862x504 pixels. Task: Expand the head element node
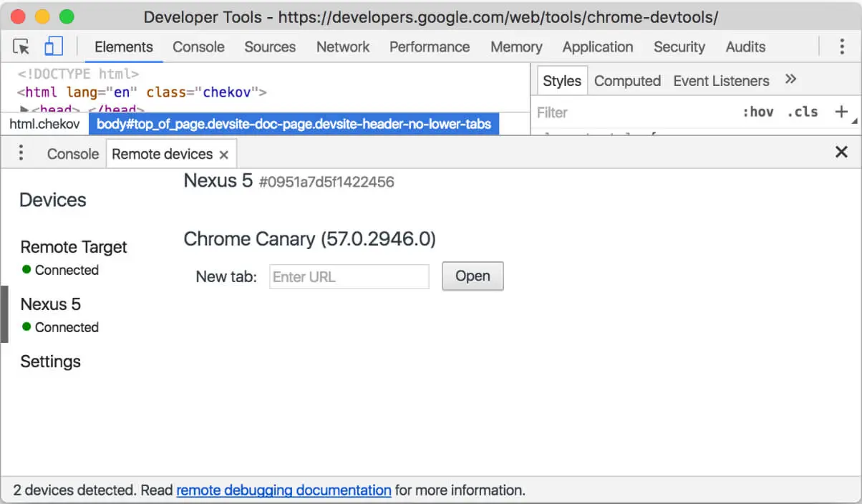click(x=24, y=110)
